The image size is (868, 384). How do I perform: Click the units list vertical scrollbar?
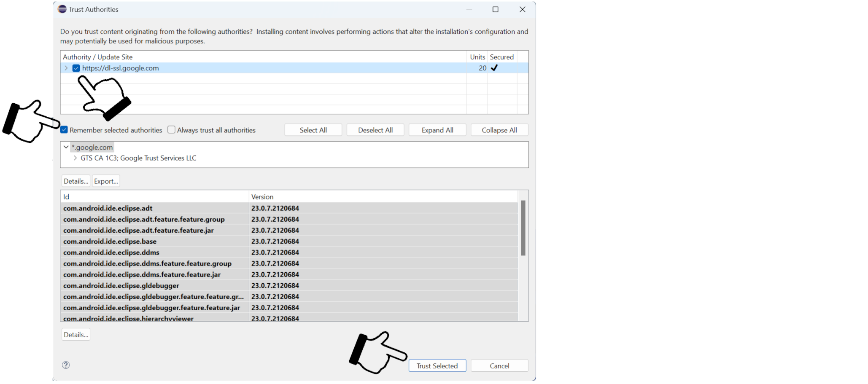[x=523, y=228]
